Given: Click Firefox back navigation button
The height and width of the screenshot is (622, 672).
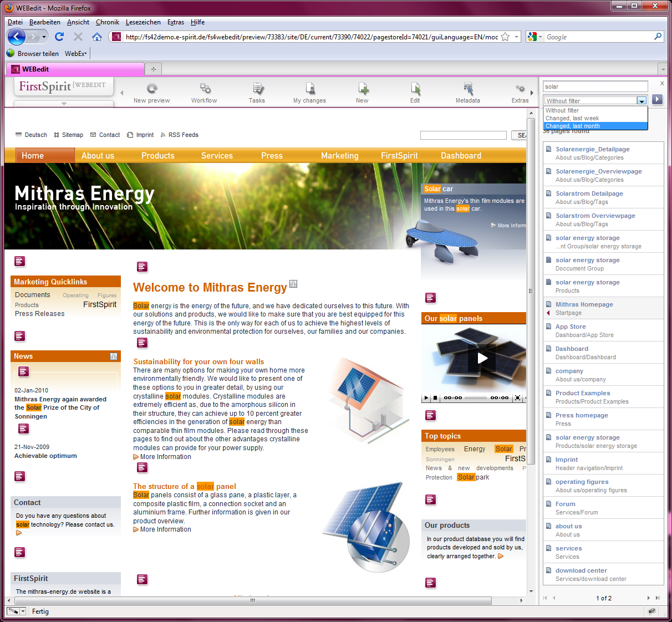Looking at the screenshot, I should pyautogui.click(x=17, y=37).
